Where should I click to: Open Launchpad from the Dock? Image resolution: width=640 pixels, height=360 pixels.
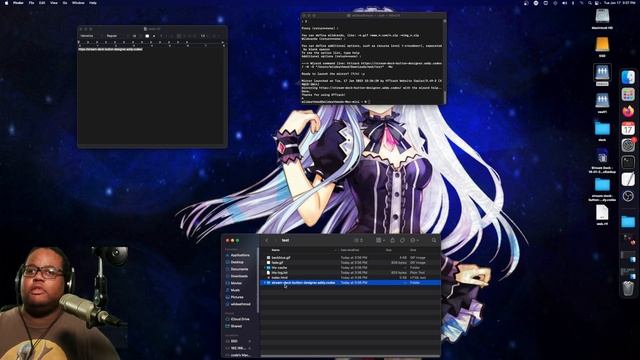click(x=628, y=94)
